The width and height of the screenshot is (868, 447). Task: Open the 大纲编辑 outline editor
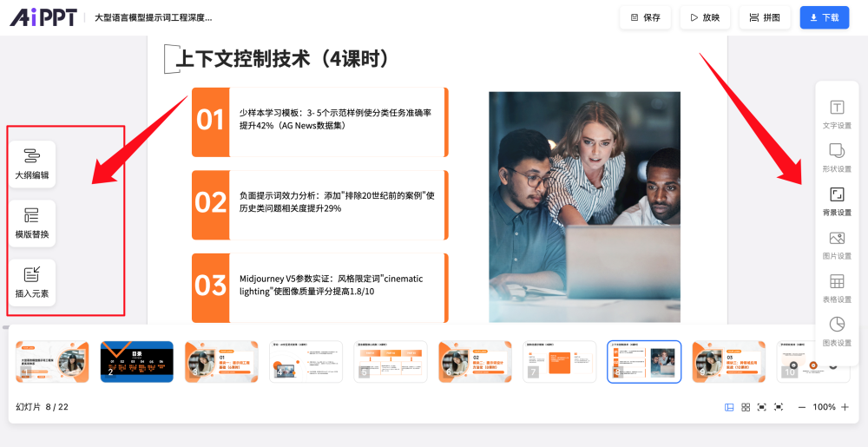pos(32,164)
